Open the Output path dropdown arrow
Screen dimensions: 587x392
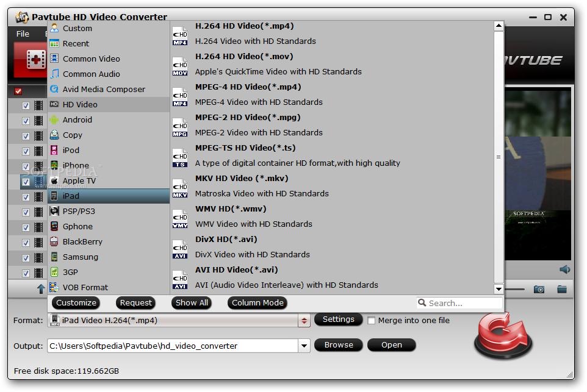point(304,346)
